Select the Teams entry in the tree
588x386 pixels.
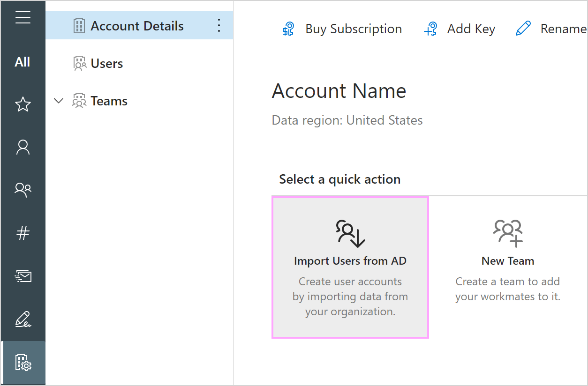coord(110,100)
